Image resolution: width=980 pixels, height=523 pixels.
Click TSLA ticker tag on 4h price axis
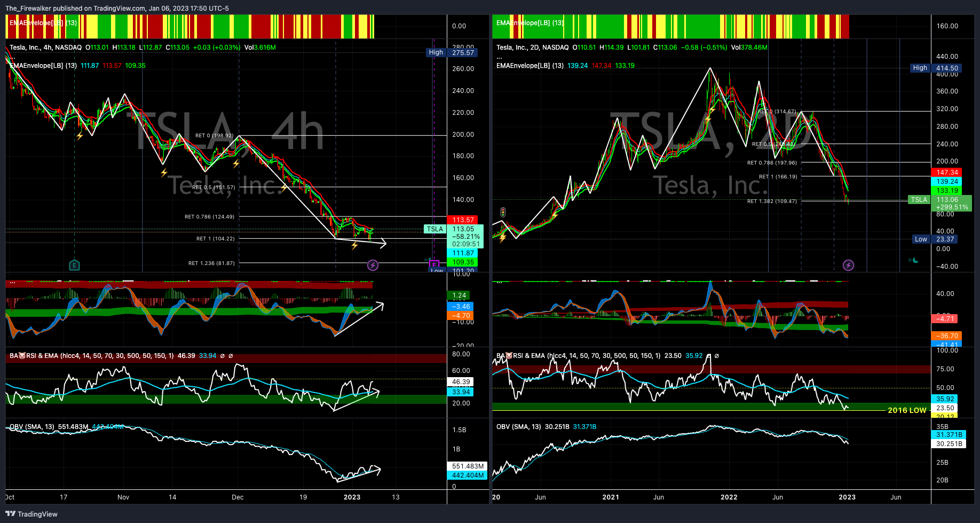[435, 229]
